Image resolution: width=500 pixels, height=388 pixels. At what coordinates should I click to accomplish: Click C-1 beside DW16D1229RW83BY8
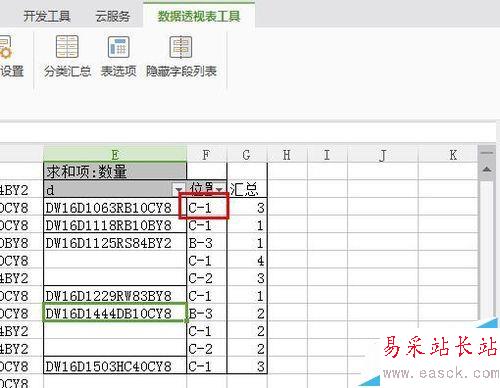point(207,296)
